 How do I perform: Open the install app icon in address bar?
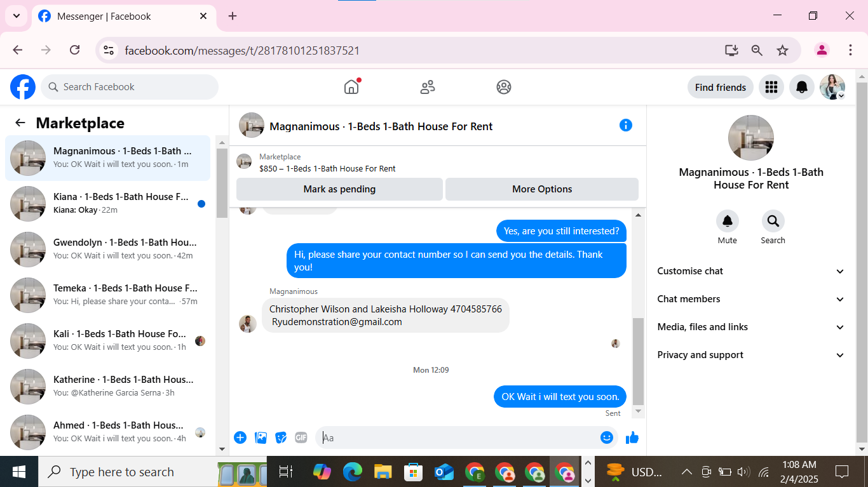click(731, 50)
